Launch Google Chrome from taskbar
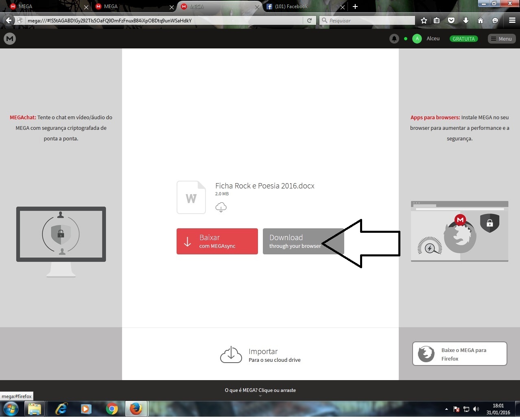 [112, 409]
